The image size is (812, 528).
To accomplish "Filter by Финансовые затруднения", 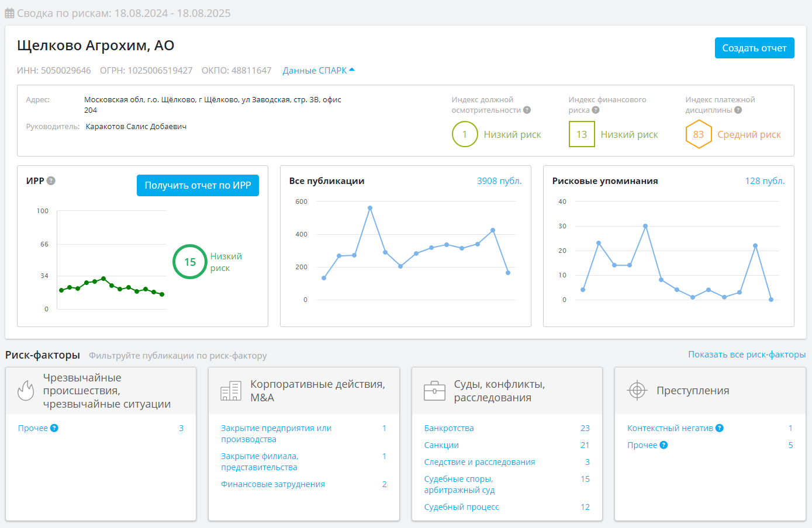I will (x=273, y=484).
